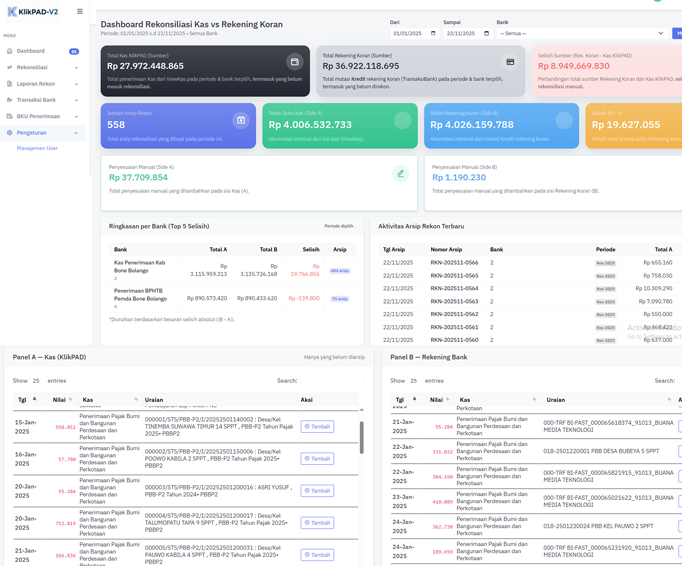682x566 pixels.
Task: Click the archive icon on Jumlah Arsip Rekon
Action: click(240, 120)
